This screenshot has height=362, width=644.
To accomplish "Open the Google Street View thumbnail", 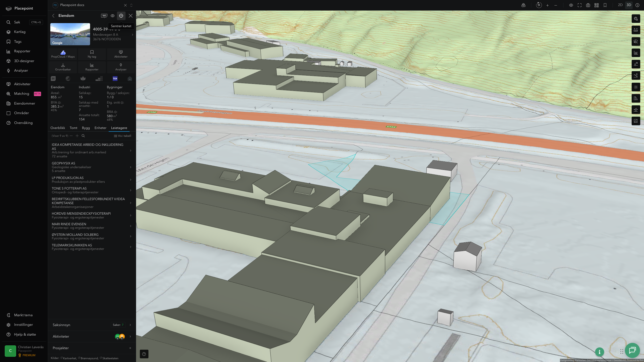I will point(70,34).
